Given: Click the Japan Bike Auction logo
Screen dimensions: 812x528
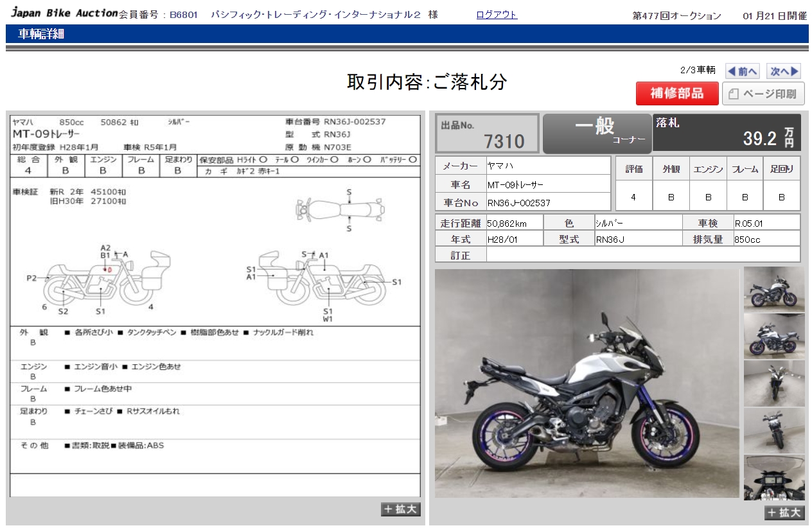Looking at the screenshot, I should pos(64,13).
